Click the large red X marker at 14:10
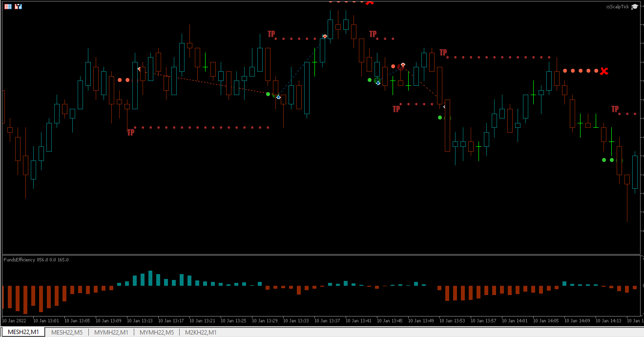Image resolution: width=644 pixels, height=337 pixels. pyautogui.click(x=604, y=71)
